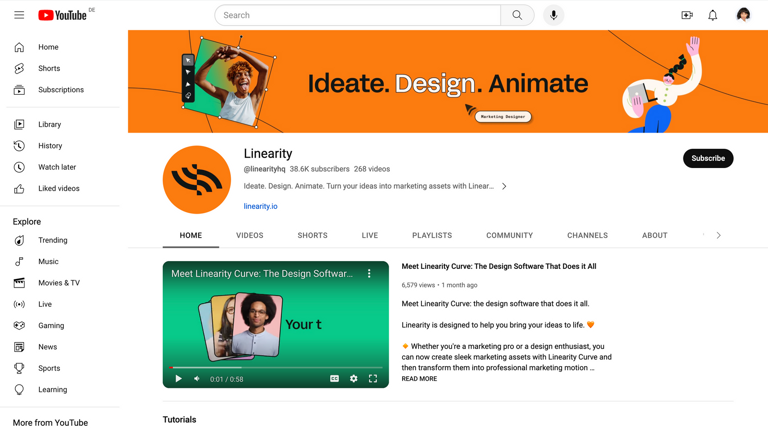This screenshot has height=434, width=768.
Task: Click the @linearityhq handle
Action: point(264,169)
